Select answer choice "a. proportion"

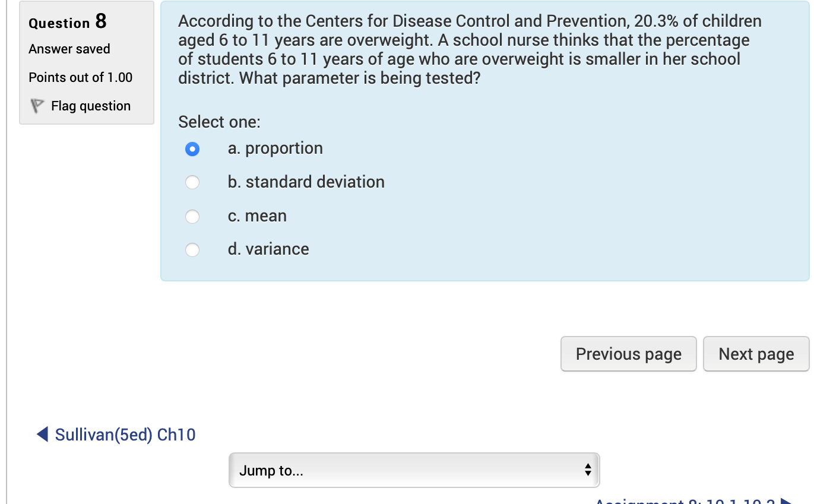tap(192, 149)
